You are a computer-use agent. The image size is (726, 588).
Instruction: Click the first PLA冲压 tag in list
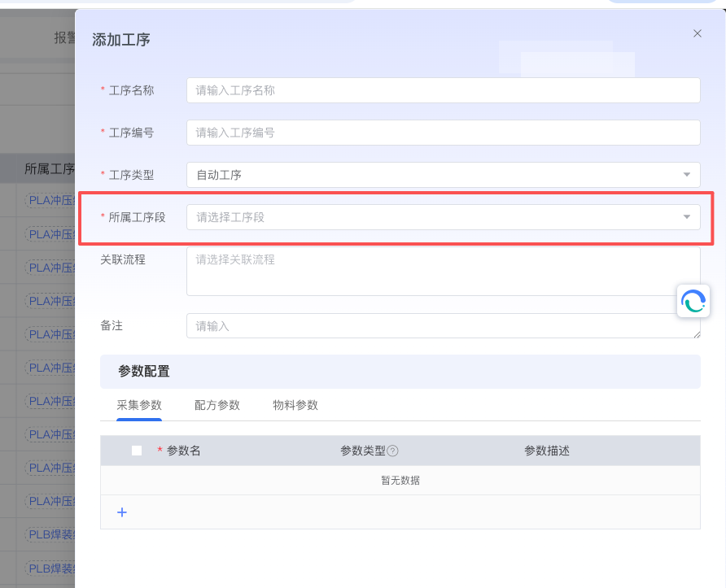(x=51, y=200)
